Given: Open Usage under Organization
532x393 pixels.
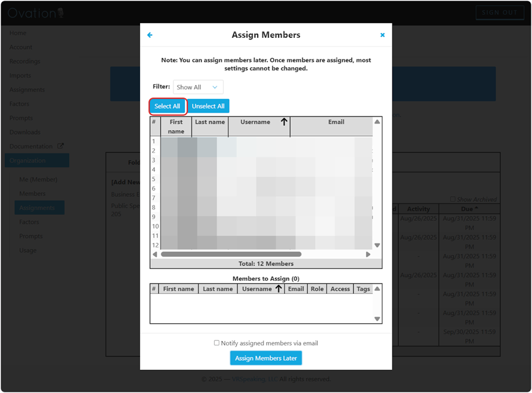Looking at the screenshot, I should point(28,250).
